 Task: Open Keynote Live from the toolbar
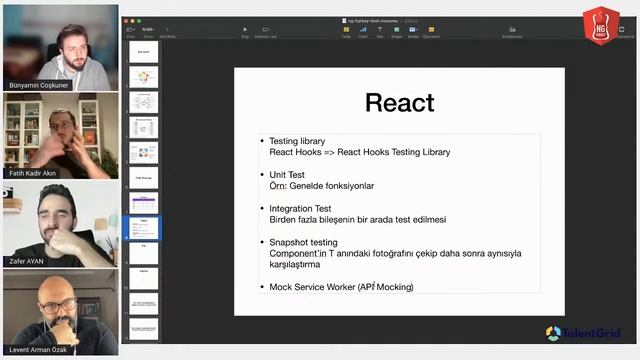(x=266, y=29)
